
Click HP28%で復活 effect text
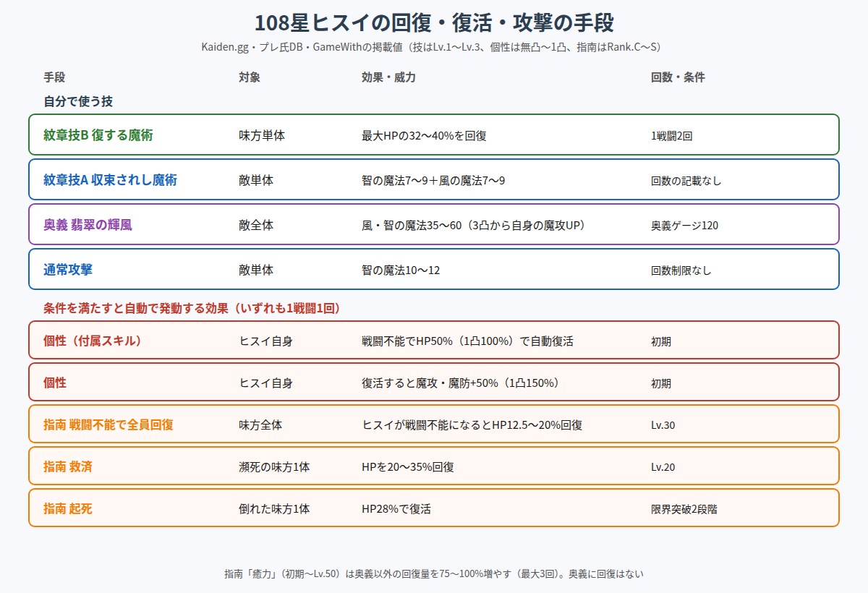tap(396, 508)
